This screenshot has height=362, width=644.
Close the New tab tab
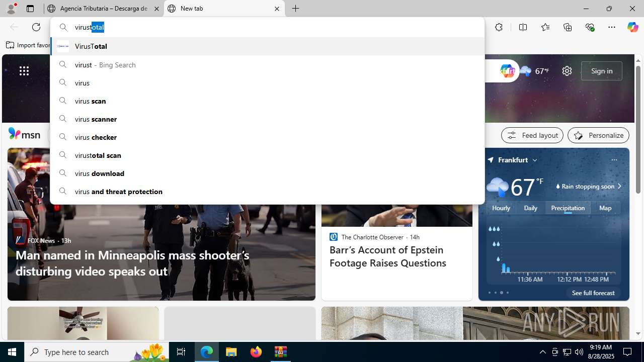point(277,9)
